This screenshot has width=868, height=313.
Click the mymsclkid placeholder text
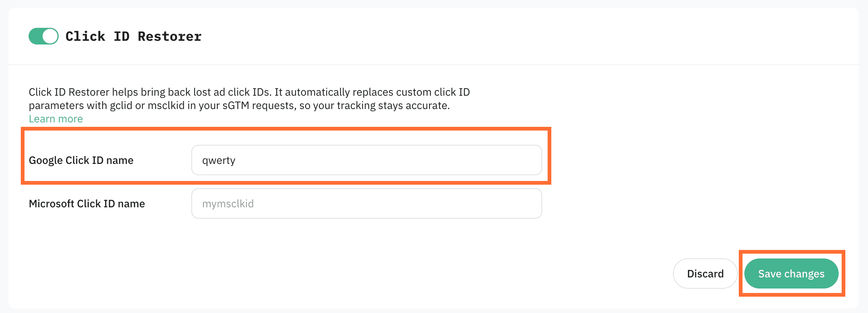click(x=228, y=204)
